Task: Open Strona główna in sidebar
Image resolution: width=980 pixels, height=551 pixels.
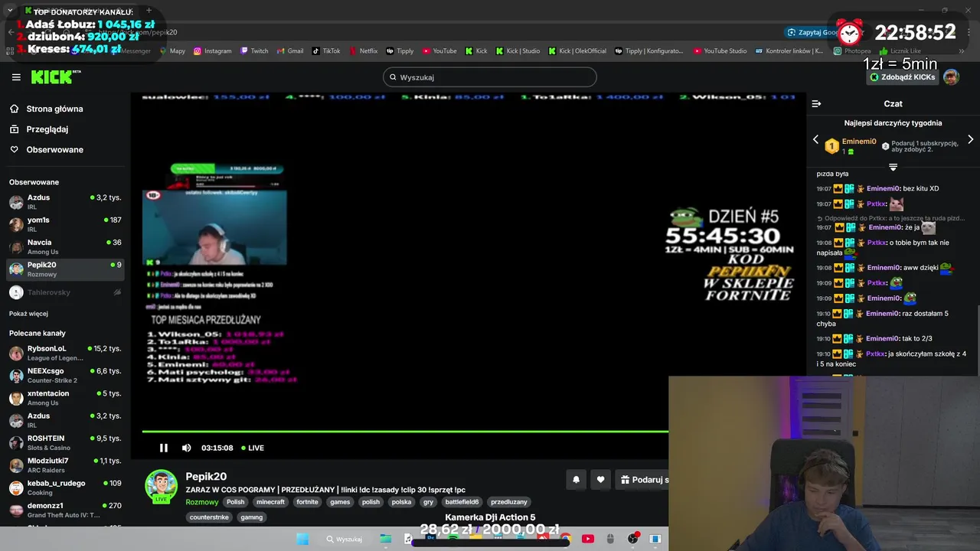Action: tap(54, 109)
